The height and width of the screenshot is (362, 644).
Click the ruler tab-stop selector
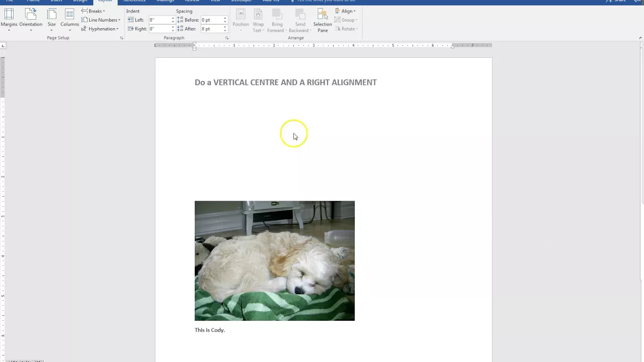click(3, 46)
